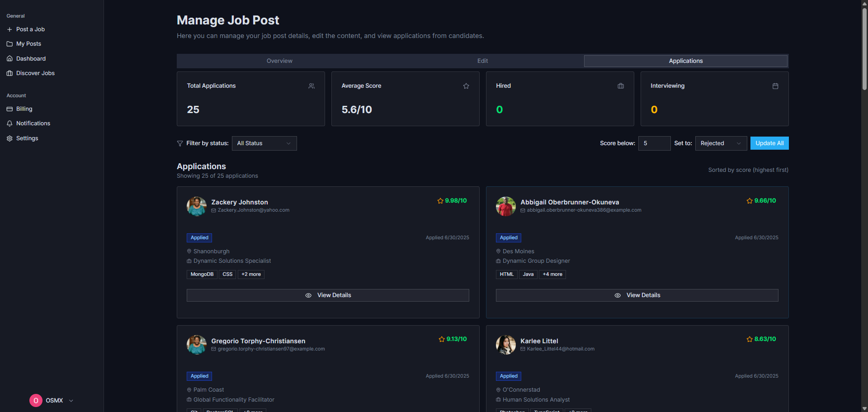
Task: Click Gregorio Torphy-Christiansen's avatar photo
Action: [197, 345]
